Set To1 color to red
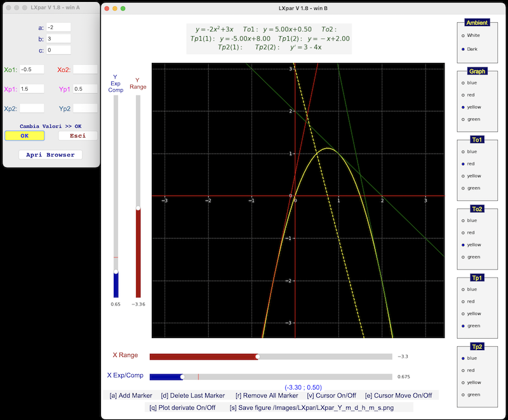508x420 pixels. tap(463, 164)
